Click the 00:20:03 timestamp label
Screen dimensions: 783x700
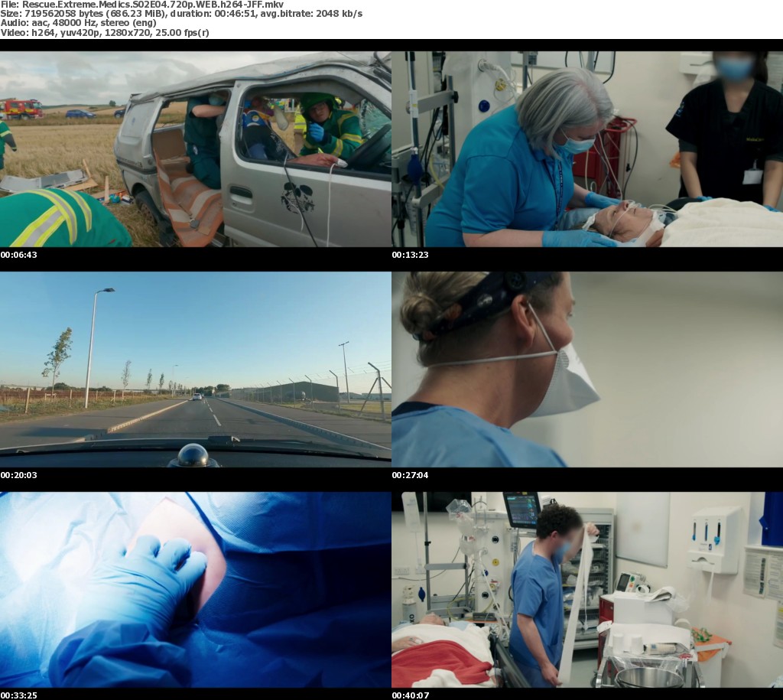(18, 475)
